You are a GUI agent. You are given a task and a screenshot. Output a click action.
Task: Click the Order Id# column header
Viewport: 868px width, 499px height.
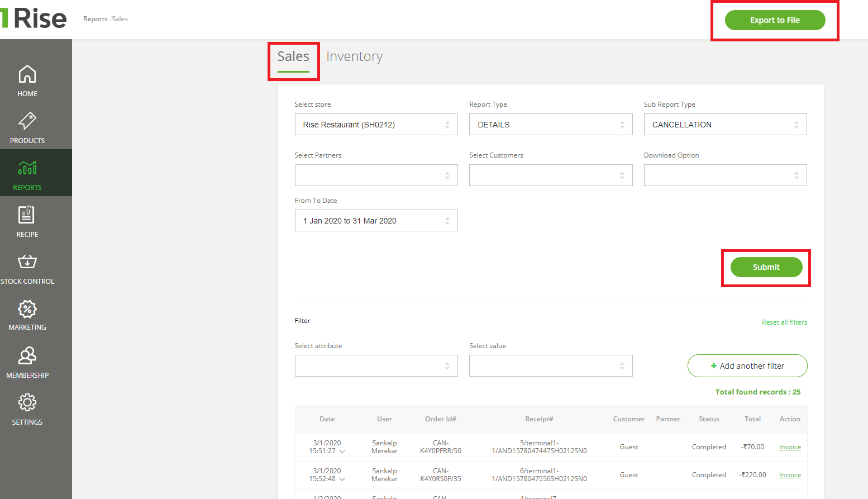[x=441, y=419]
